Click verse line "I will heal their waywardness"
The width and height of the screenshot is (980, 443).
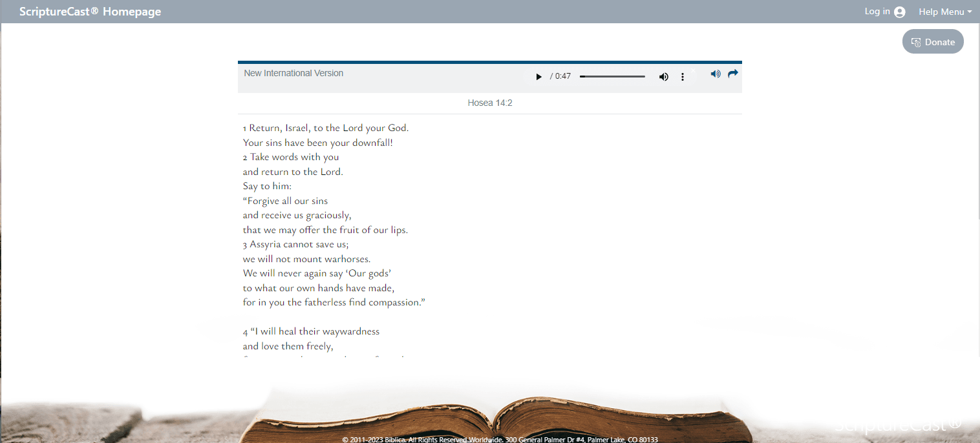tap(311, 331)
